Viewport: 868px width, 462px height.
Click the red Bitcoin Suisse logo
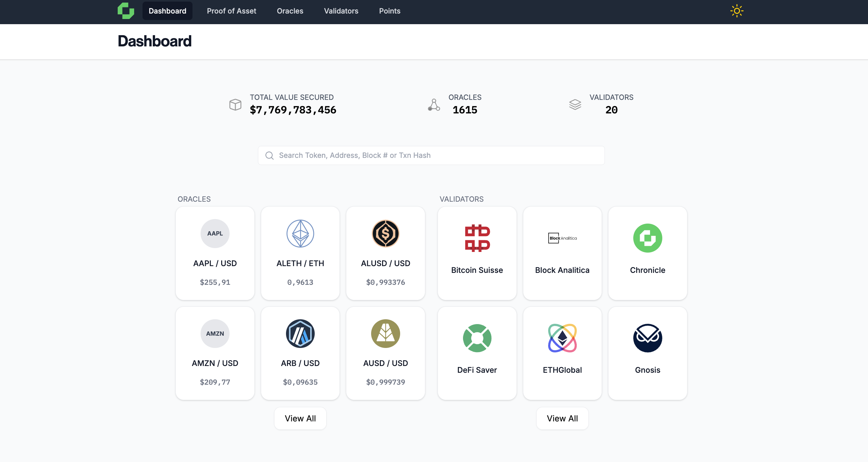(477, 238)
